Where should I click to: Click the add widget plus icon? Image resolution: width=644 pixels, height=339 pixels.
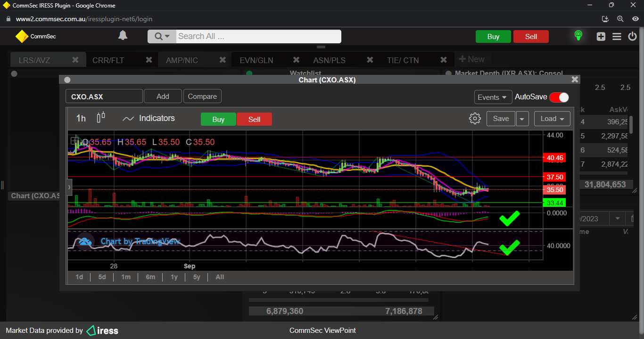[x=601, y=36]
